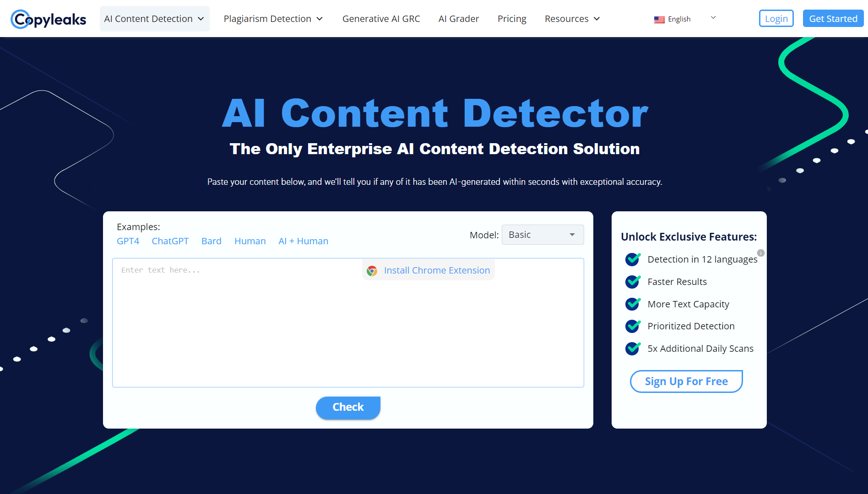Screen dimensions: 868x494
Task: Click the 5x Additional Daily Scans text
Action: [x=700, y=349]
